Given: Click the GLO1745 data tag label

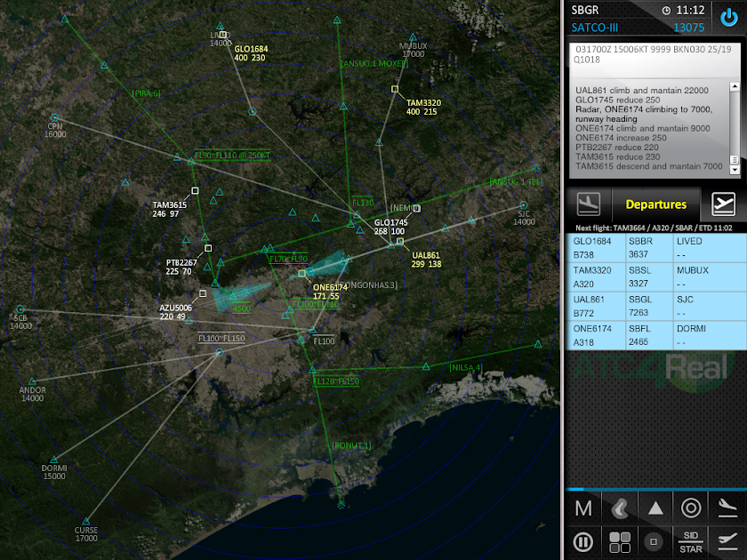Looking at the screenshot, I should point(390,227).
